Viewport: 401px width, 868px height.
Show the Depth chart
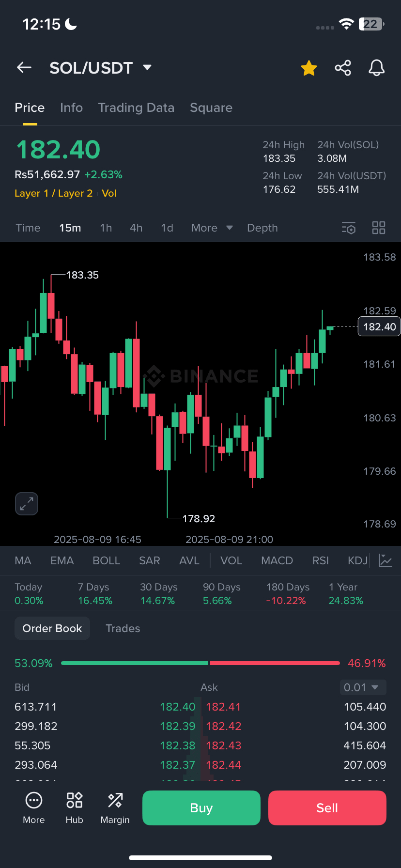[x=262, y=228]
